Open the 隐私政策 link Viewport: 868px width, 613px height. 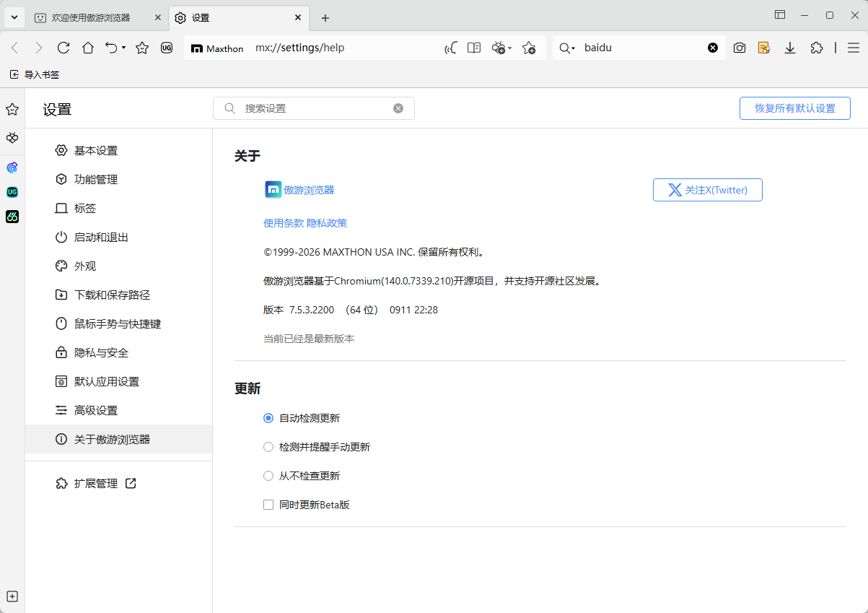click(x=327, y=223)
